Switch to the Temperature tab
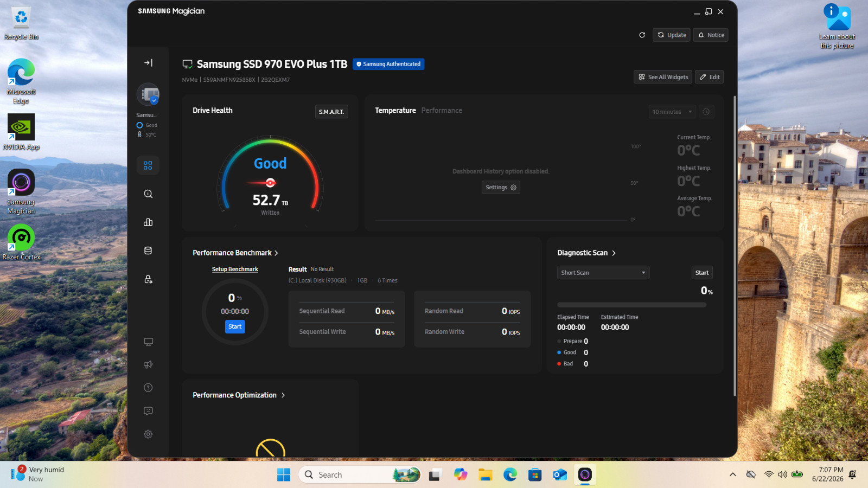 [395, 111]
